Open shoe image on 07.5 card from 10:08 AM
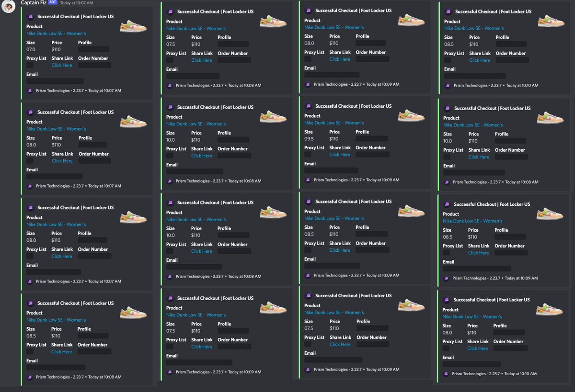575x392 pixels. tap(273, 21)
